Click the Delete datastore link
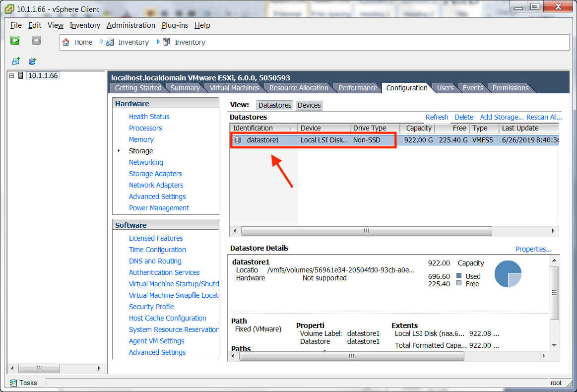This screenshot has width=577, height=392. pyautogui.click(x=464, y=117)
